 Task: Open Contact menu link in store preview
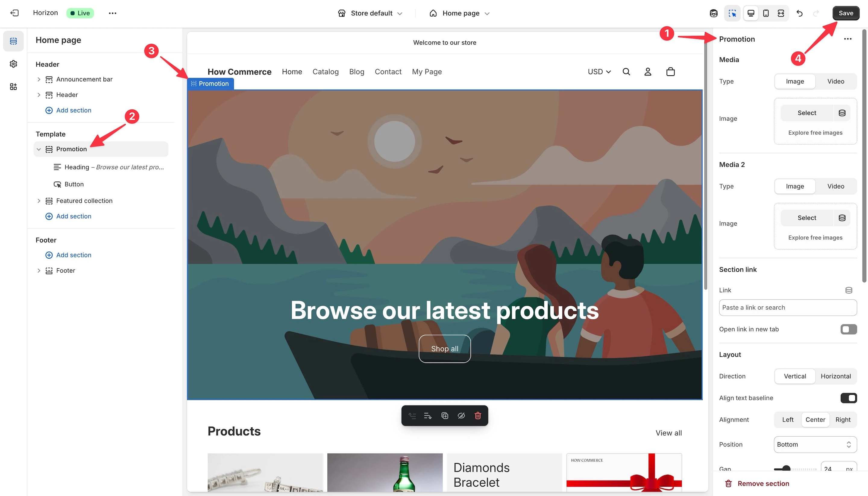pos(388,71)
